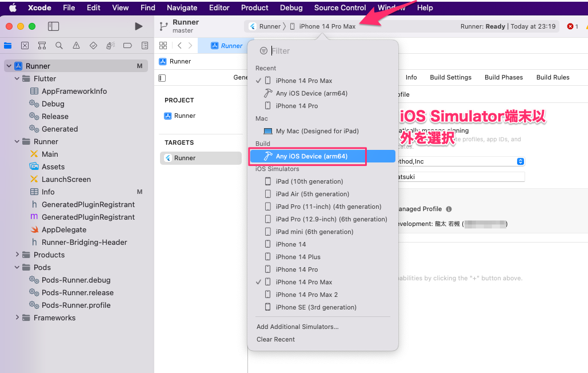Collapse the Flutter group
Image resolution: width=588 pixels, height=373 pixels.
[x=17, y=78]
